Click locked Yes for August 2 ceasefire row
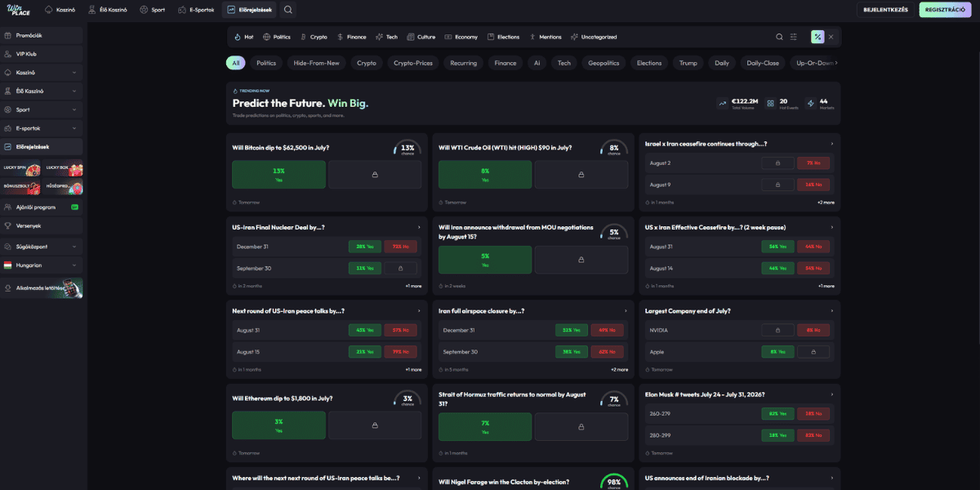The width and height of the screenshot is (980, 490). click(x=777, y=163)
